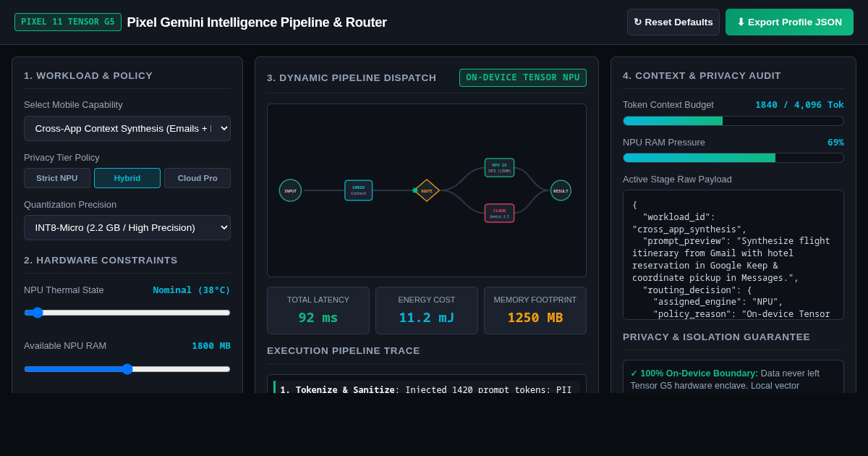Click the Execution Pipeline Trace heading

click(x=344, y=351)
